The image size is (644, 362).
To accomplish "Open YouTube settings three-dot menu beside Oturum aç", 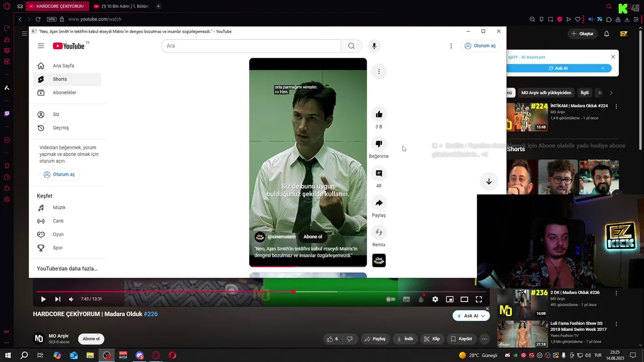I will point(451,46).
